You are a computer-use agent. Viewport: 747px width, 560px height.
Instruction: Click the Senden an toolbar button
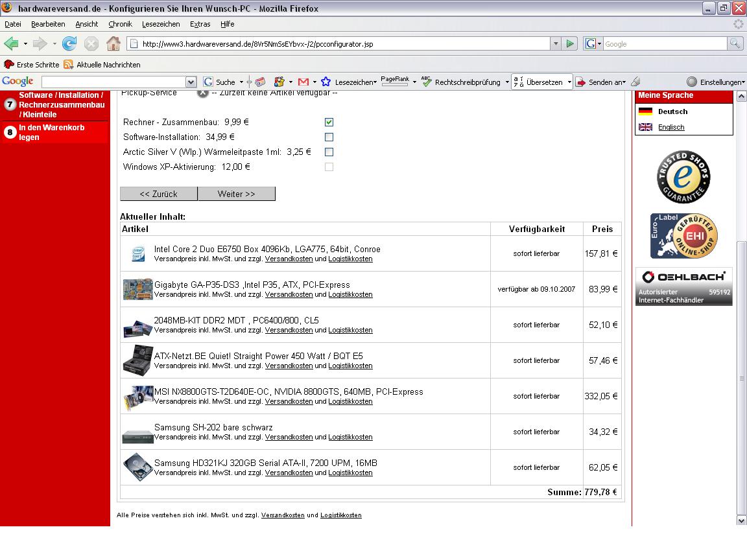click(x=600, y=82)
